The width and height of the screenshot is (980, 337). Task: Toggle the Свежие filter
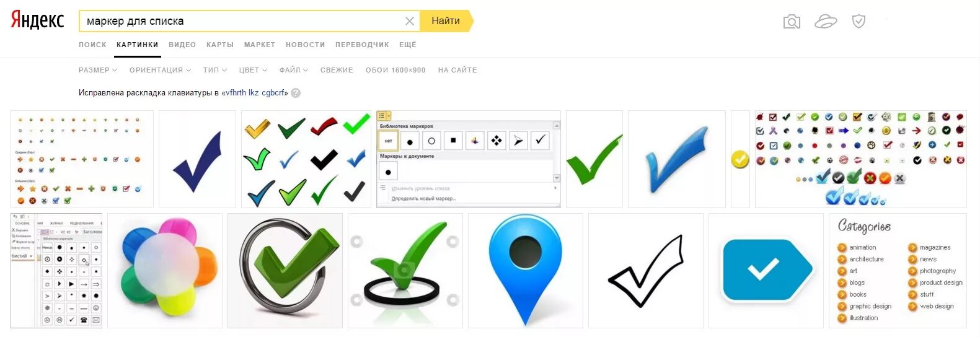coord(337,70)
